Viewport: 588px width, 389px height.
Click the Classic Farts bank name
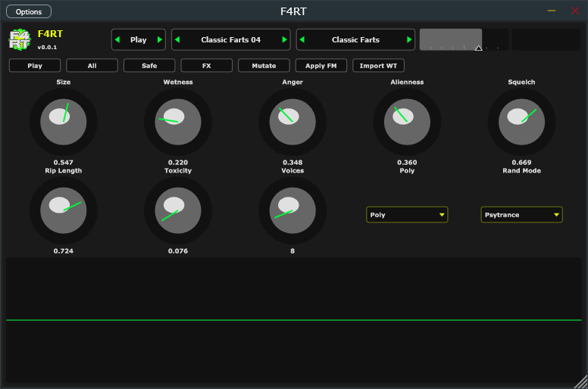355,39
